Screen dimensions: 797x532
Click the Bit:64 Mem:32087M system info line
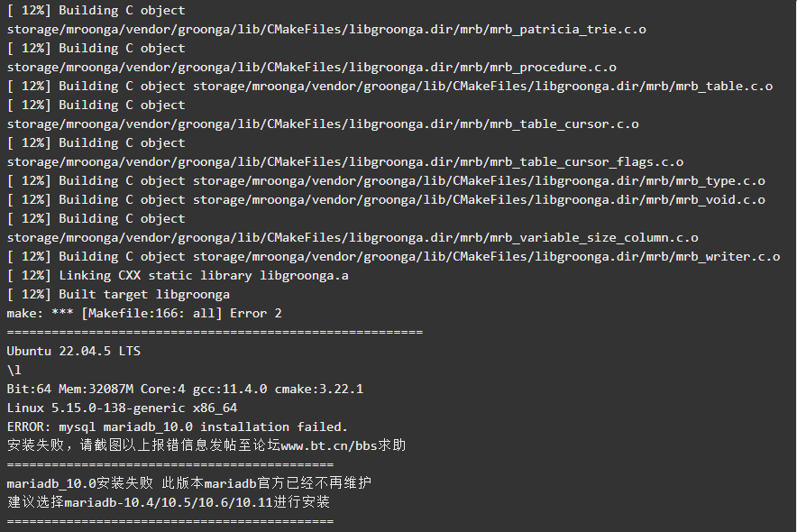pyautogui.click(x=185, y=390)
